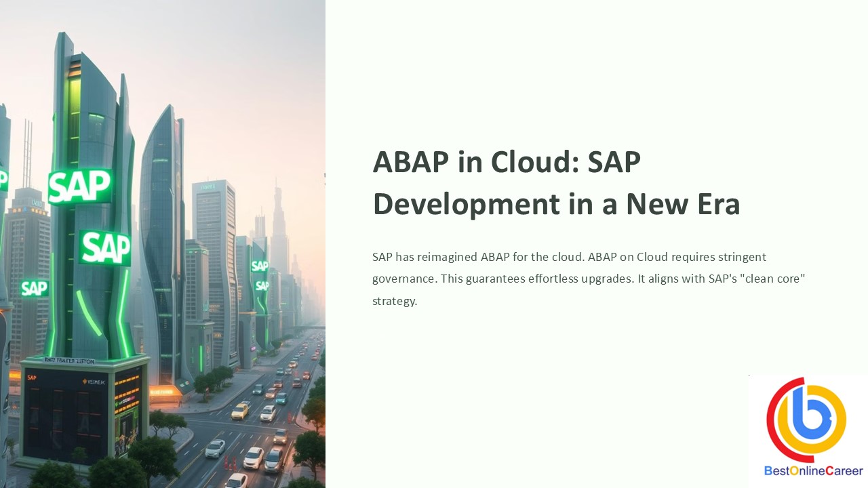868x488 pixels.
Task: Select the slide title "ABAP in Cloud: SAP Development in a New Era"
Action: point(556,182)
